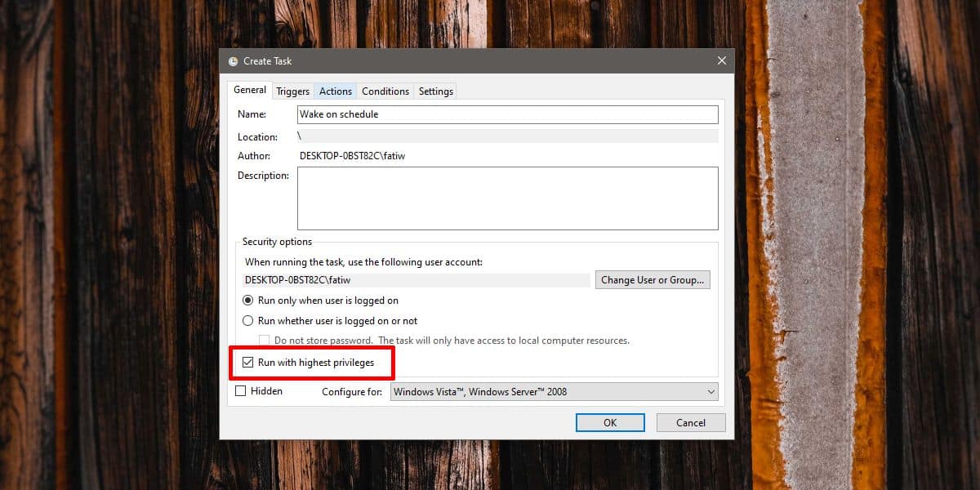Expand the Configure for dropdown
Viewport: 980px width, 490px height.
click(555, 392)
